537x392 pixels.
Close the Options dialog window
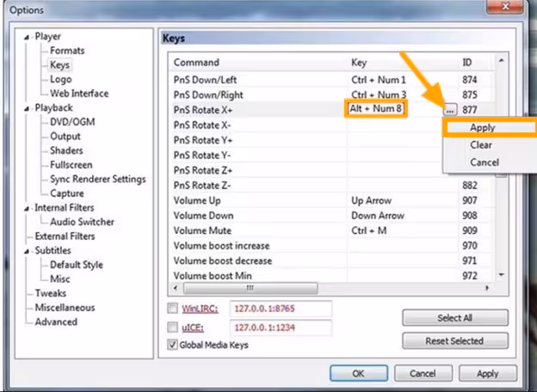(505, 7)
